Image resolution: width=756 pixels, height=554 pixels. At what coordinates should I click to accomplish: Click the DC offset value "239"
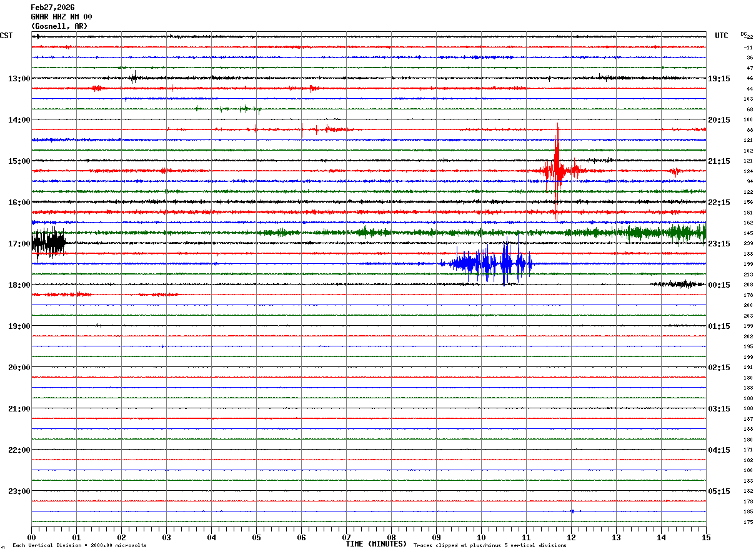pyautogui.click(x=748, y=244)
